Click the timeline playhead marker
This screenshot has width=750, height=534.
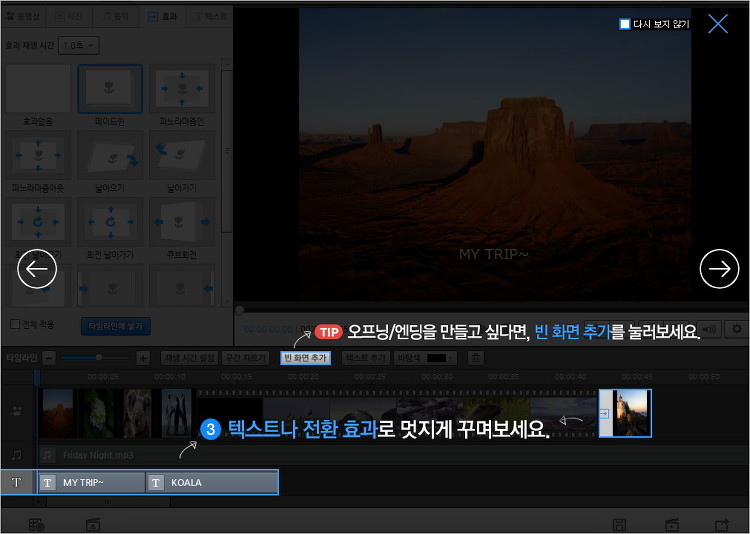37,378
